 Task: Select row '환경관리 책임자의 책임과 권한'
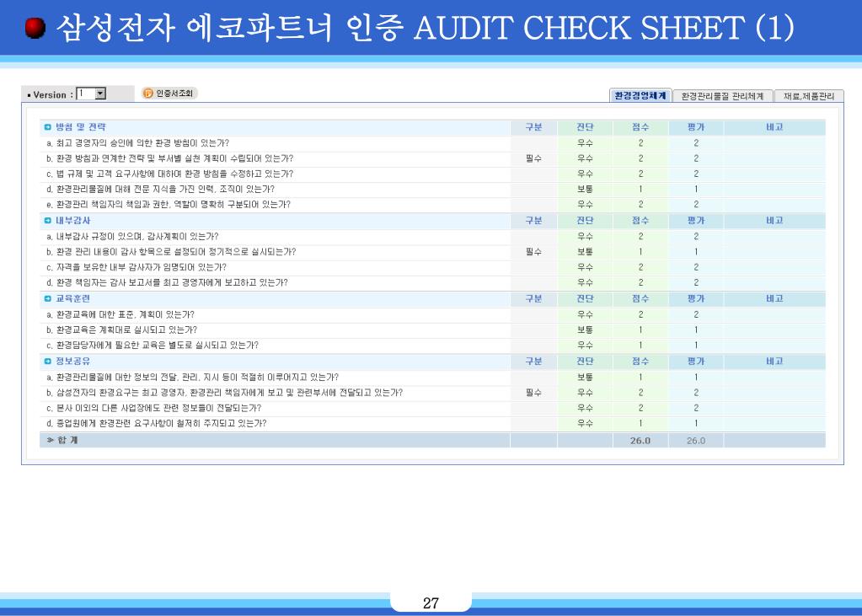(x=432, y=205)
